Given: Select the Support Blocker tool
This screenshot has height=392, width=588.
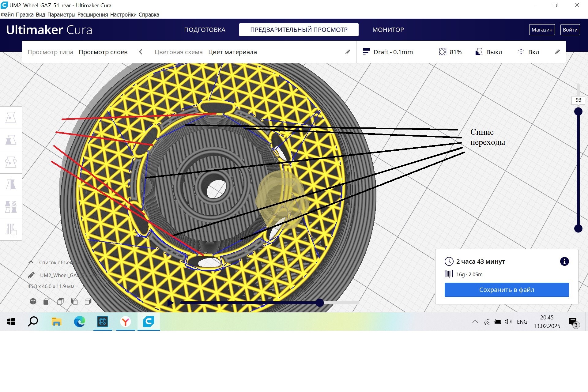Looking at the screenshot, I should (x=11, y=229).
